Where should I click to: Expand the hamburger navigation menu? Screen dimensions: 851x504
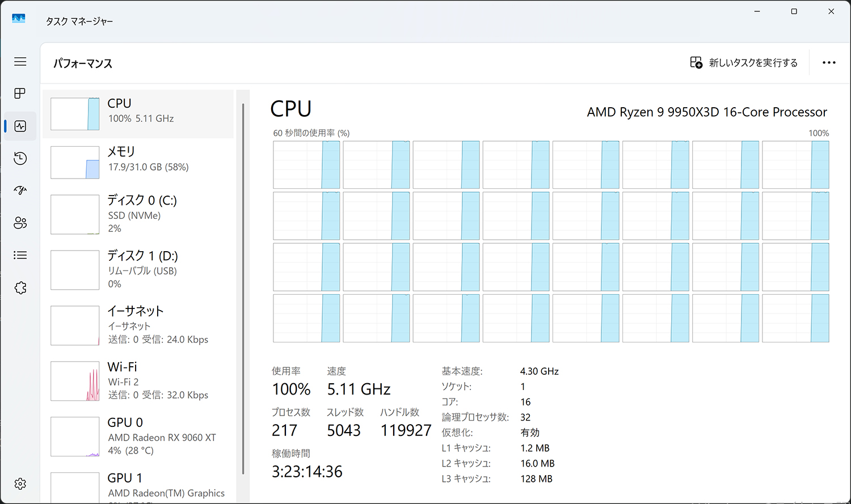click(x=20, y=61)
